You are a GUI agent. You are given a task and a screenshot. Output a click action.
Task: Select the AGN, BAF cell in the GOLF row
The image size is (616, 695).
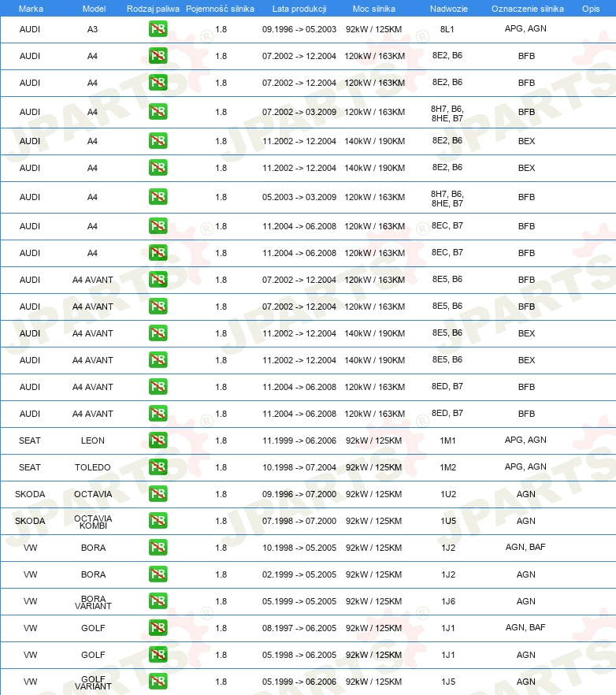point(525,627)
